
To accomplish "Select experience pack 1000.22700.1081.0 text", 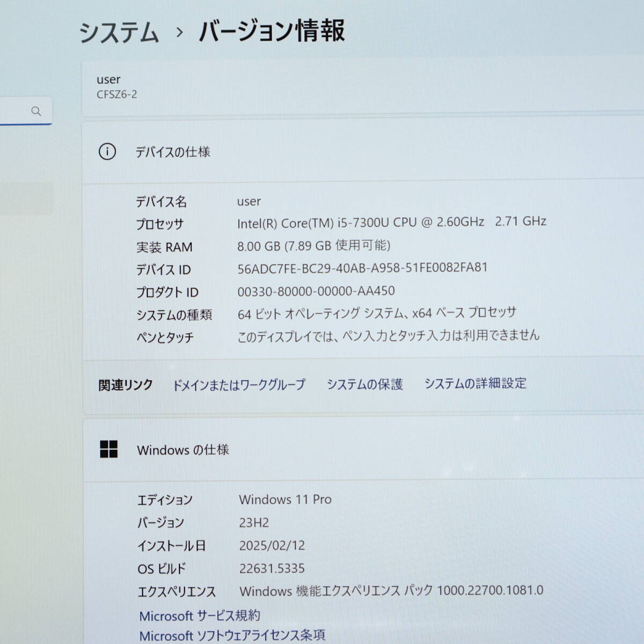I will [x=392, y=591].
